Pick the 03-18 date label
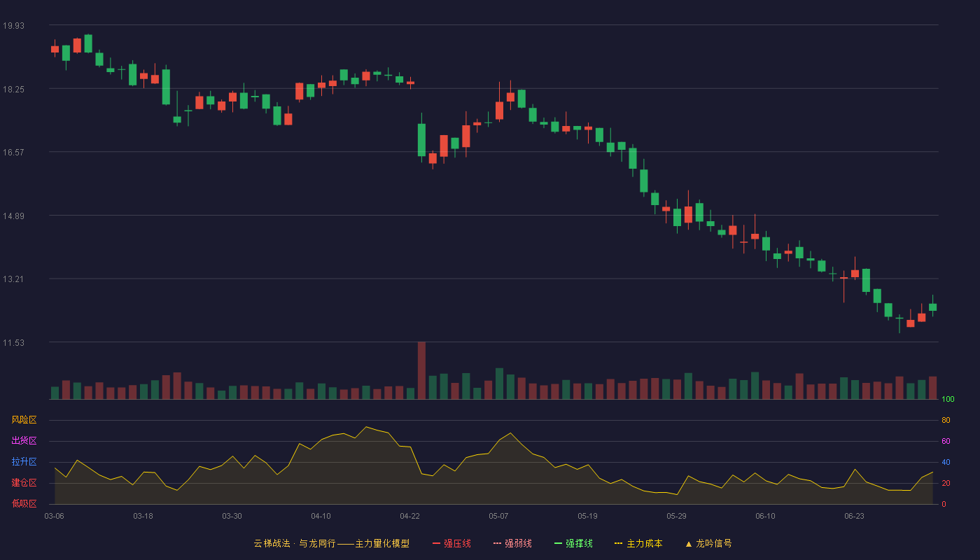 143,516
